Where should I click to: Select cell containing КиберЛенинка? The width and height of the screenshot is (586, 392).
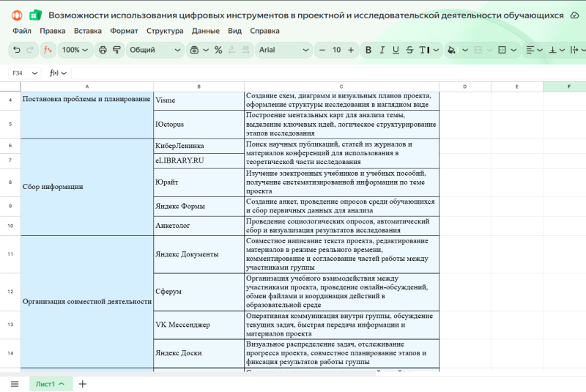pyautogui.click(x=199, y=146)
